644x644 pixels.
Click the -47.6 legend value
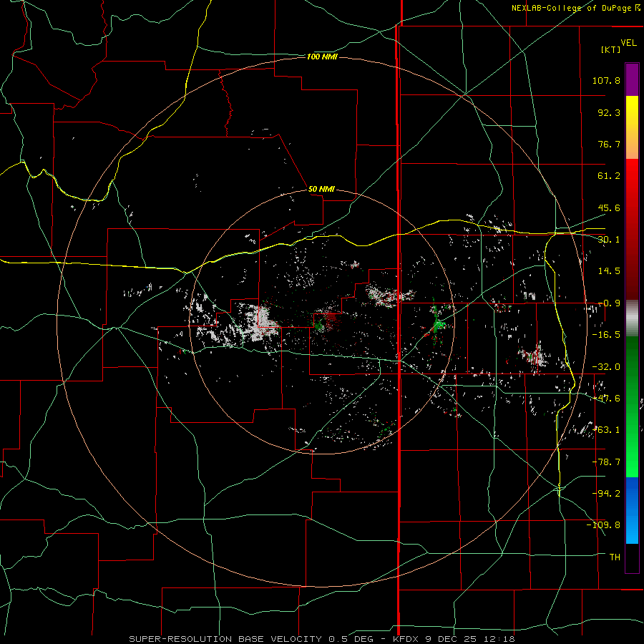(x=606, y=399)
